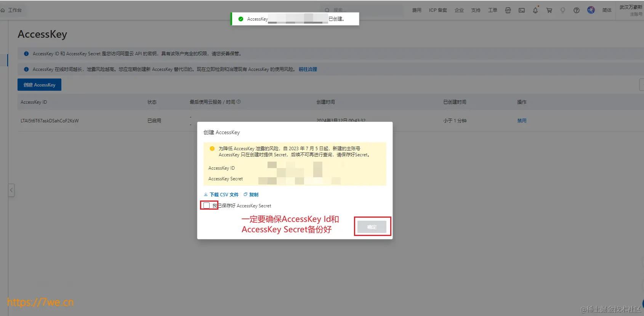Viewport: 644px width, 316px height.
Task: Click 禁用 for the LTAI5t6T67askDSahCoF2KsW key
Action: point(522,120)
